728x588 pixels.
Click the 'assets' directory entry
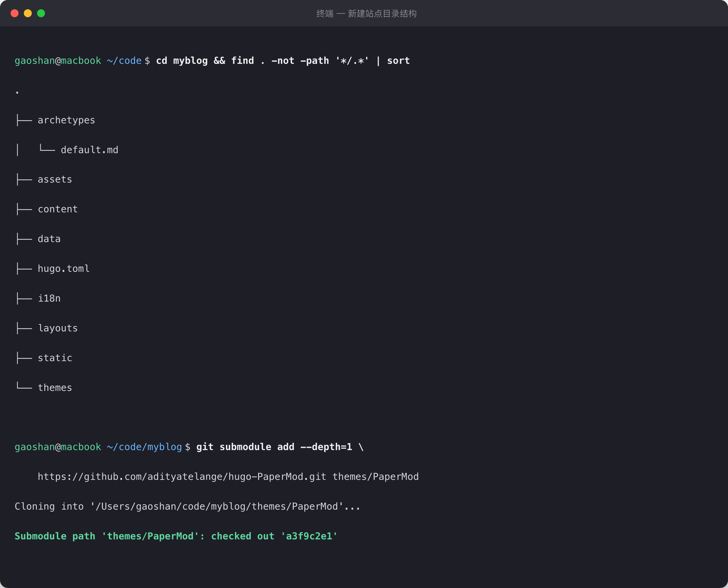[55, 180]
